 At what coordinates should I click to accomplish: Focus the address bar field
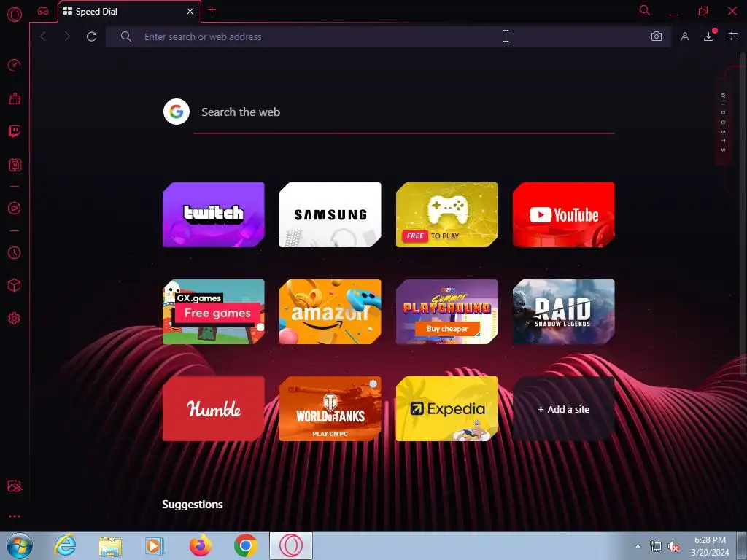388,36
